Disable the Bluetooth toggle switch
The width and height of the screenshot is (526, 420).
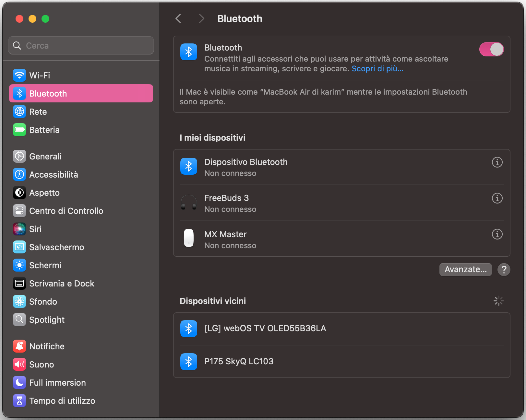(x=491, y=49)
